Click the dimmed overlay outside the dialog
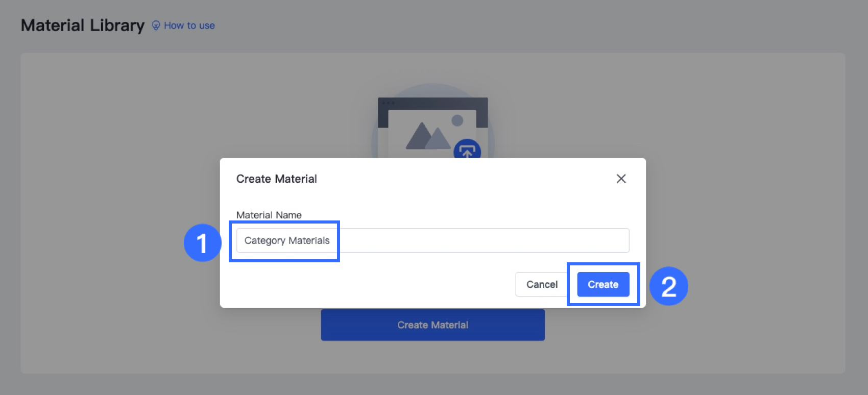The height and width of the screenshot is (395, 868). 102,204
